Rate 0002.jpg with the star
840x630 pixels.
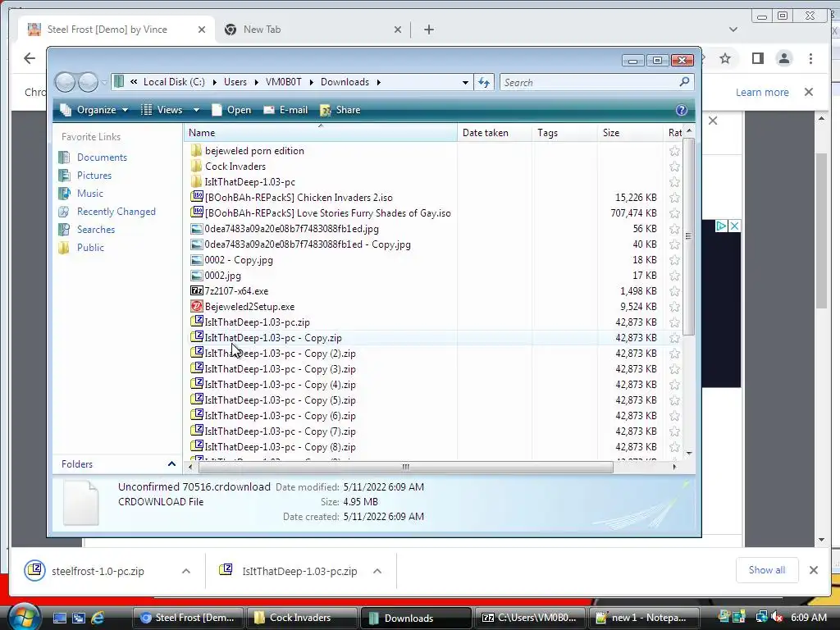click(x=674, y=276)
